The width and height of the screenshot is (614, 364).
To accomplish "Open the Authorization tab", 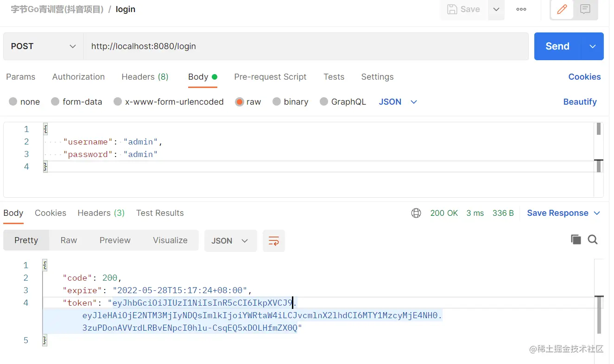I will (x=78, y=77).
